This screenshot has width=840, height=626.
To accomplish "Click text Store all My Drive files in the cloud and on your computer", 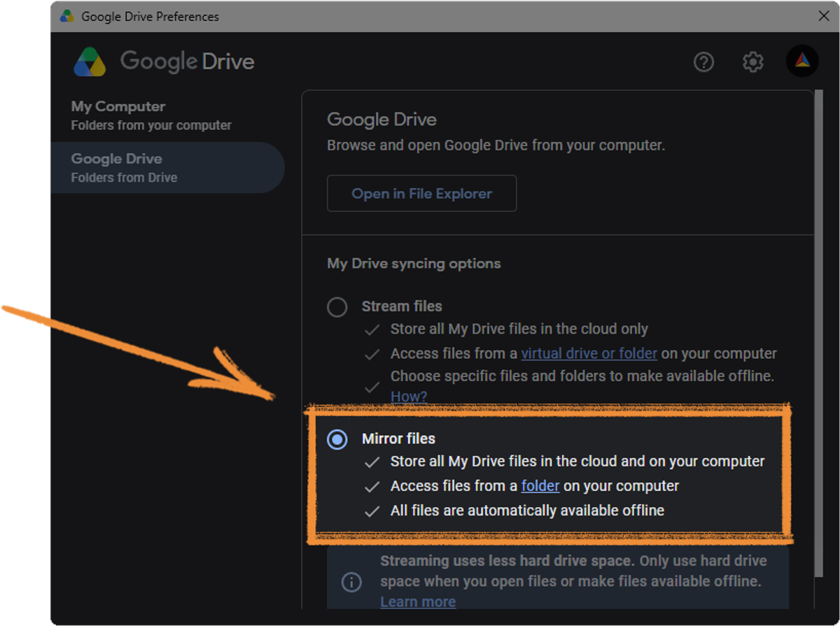I will 577,462.
